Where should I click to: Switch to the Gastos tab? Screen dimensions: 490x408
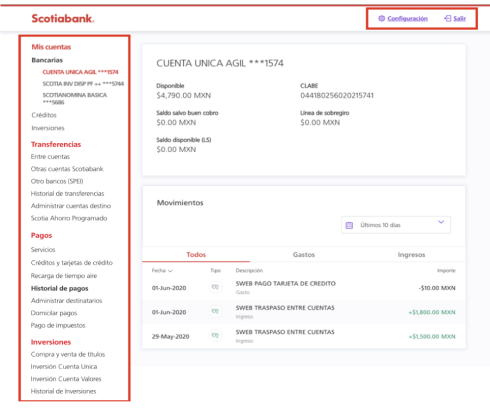pos(304,255)
